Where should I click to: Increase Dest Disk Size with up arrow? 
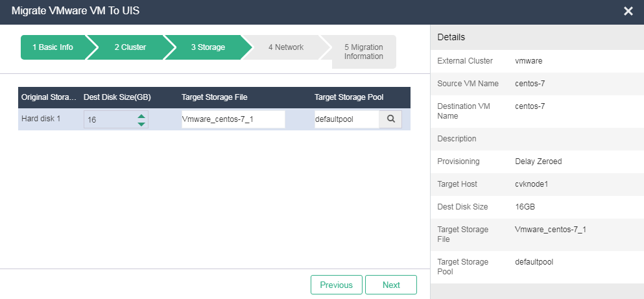141,116
